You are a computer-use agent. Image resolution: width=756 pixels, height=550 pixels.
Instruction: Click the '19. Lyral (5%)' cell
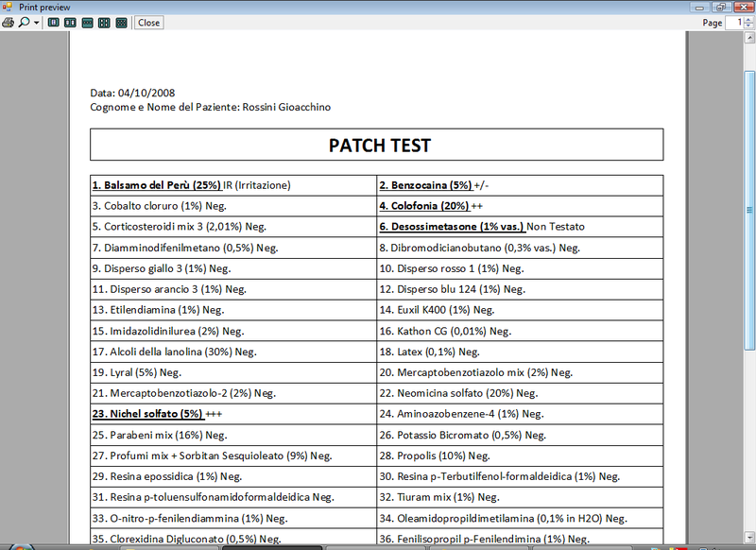tap(233, 372)
